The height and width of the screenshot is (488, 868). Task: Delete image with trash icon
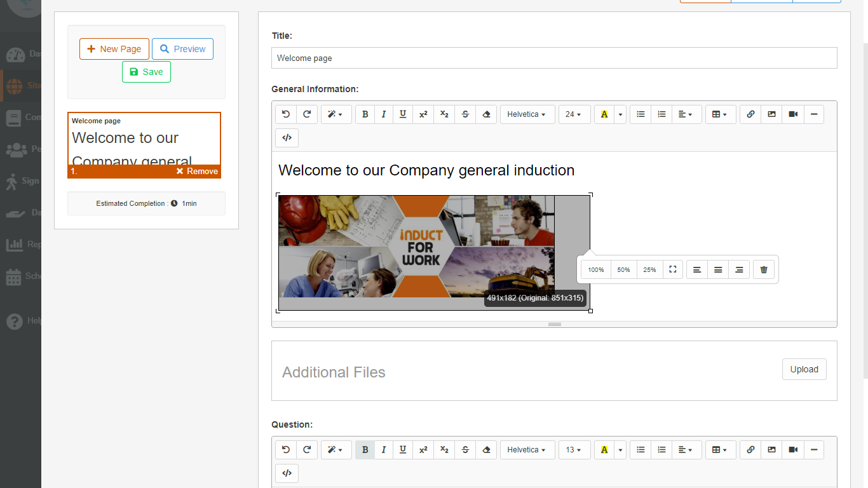(x=764, y=269)
